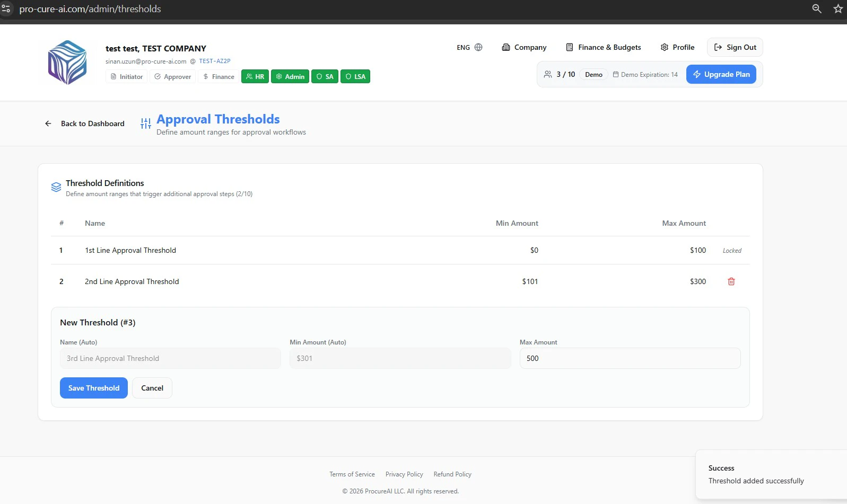Image resolution: width=847 pixels, height=504 pixels.
Task: Click the Demo Expiration: 14 label
Action: click(x=645, y=75)
